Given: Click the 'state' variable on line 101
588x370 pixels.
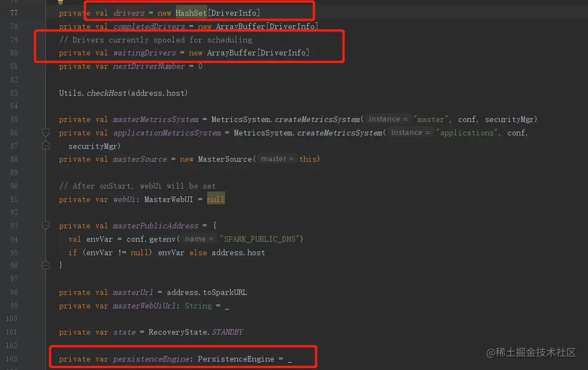Looking at the screenshot, I should click(x=124, y=332).
